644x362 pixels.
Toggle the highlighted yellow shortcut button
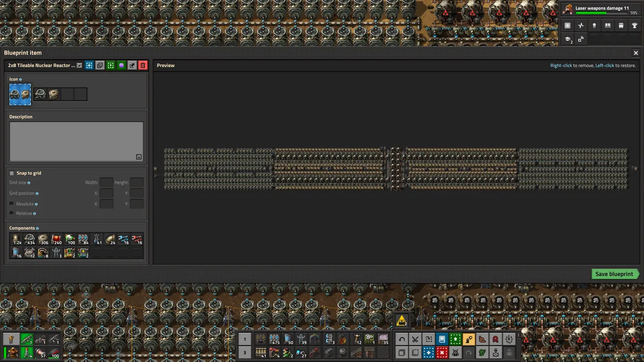pos(469,339)
